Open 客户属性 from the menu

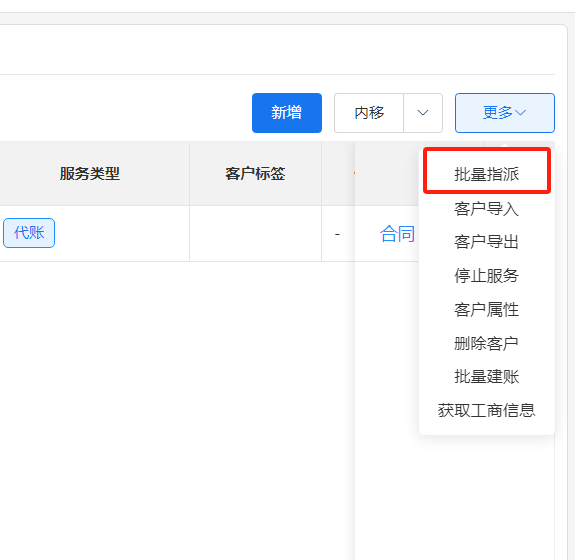[x=487, y=310]
